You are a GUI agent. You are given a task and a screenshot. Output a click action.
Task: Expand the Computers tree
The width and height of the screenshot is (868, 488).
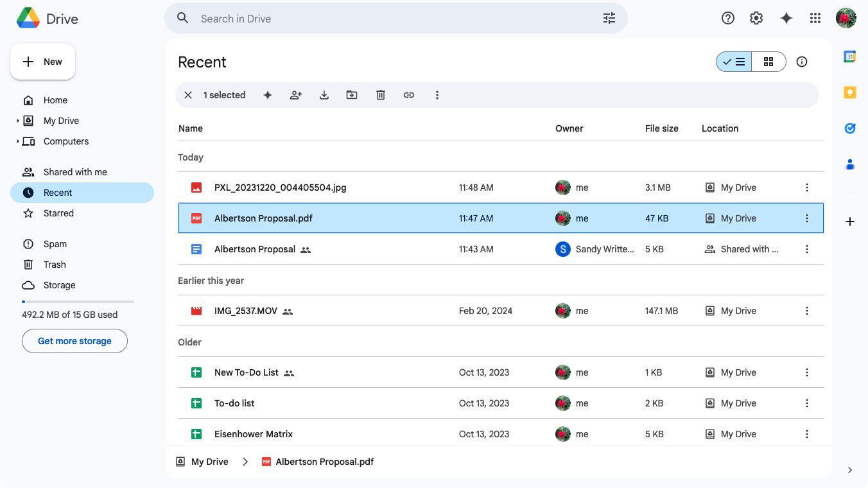(x=18, y=141)
